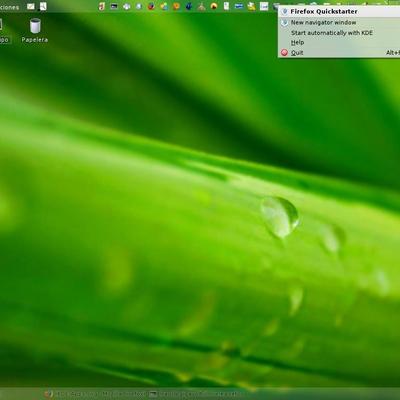This screenshot has height=400, width=400.
Task: Open the Papelera trash desktop icon
Action: pyautogui.click(x=35, y=30)
